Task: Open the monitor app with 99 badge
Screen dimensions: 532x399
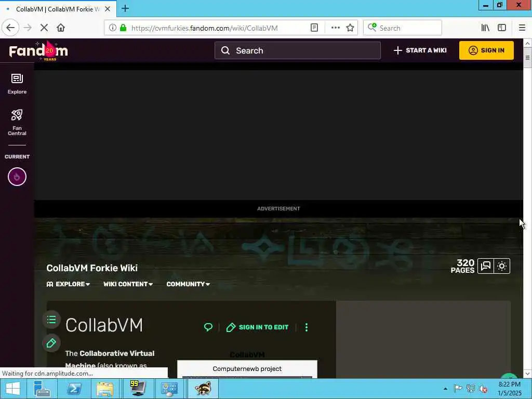Action: click(137, 389)
